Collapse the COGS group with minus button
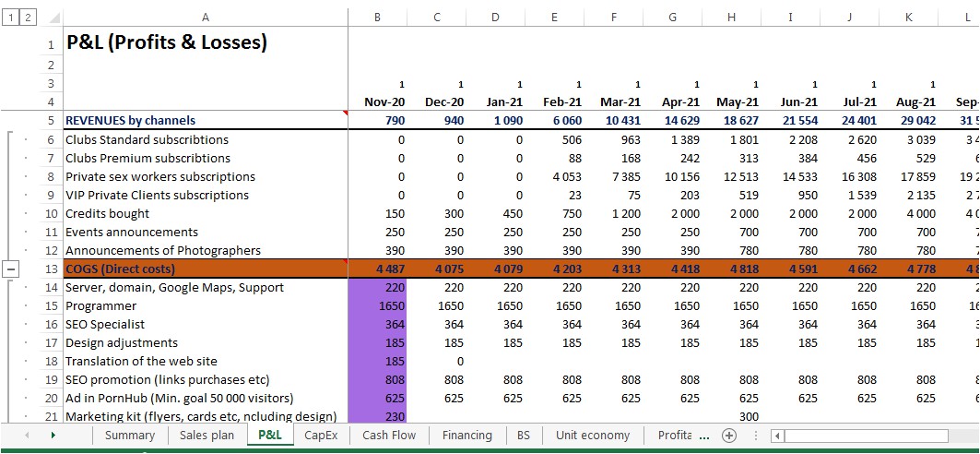 pos(11,269)
